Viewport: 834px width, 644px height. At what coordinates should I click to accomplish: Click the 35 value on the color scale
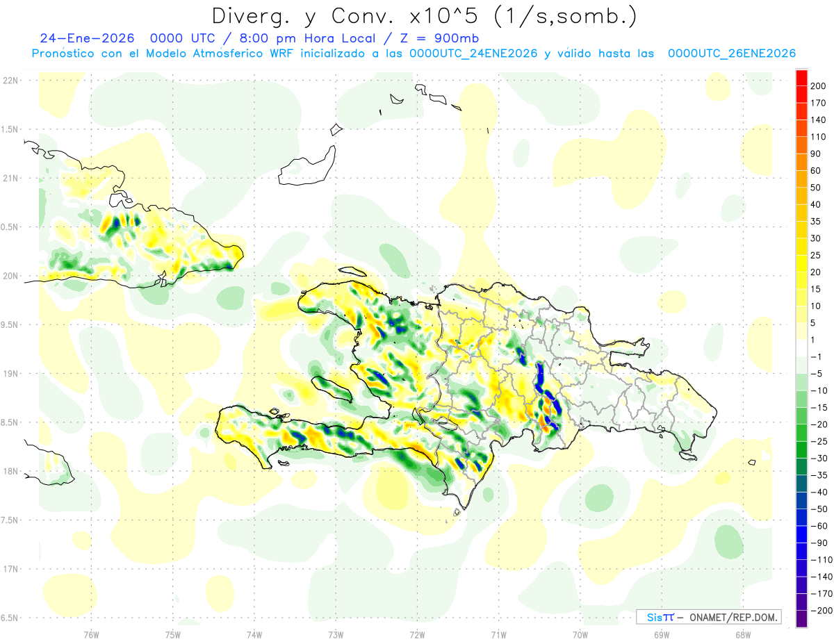[816, 222]
